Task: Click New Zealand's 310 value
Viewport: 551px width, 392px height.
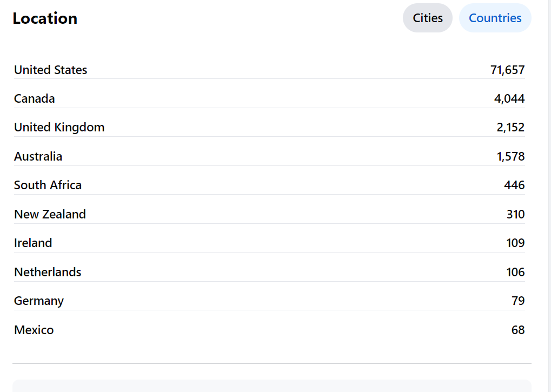Action: point(515,214)
